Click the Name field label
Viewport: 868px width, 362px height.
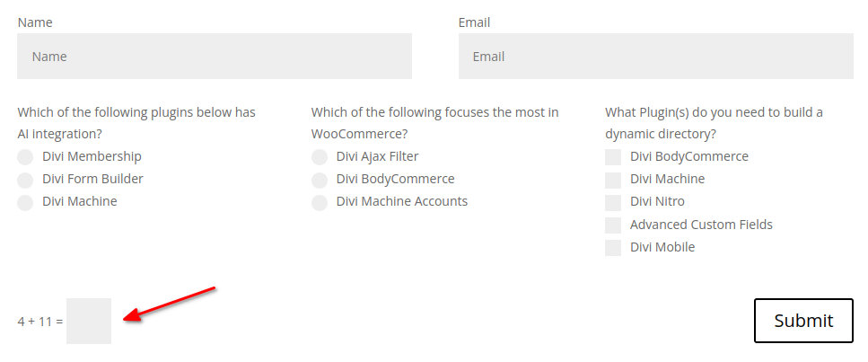(35, 22)
